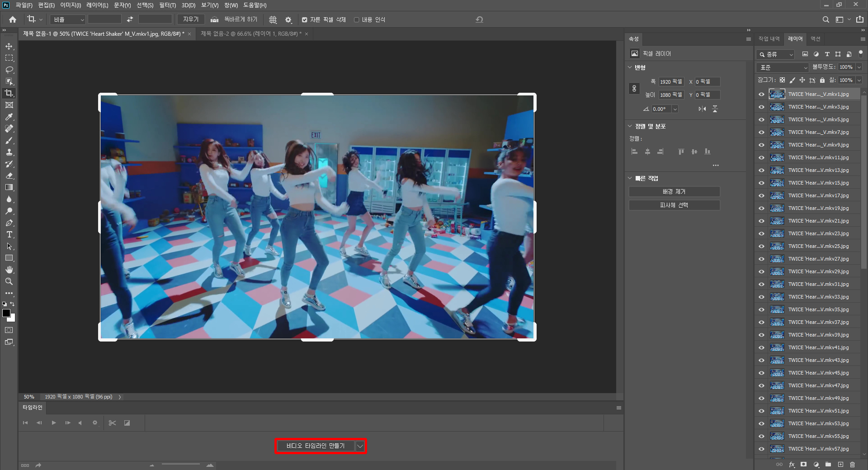Open search in the top-right corner
Image resolution: width=868 pixels, height=470 pixels.
826,19
